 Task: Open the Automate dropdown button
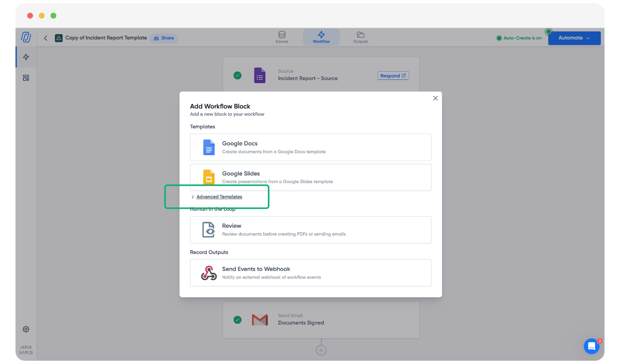pyautogui.click(x=574, y=38)
